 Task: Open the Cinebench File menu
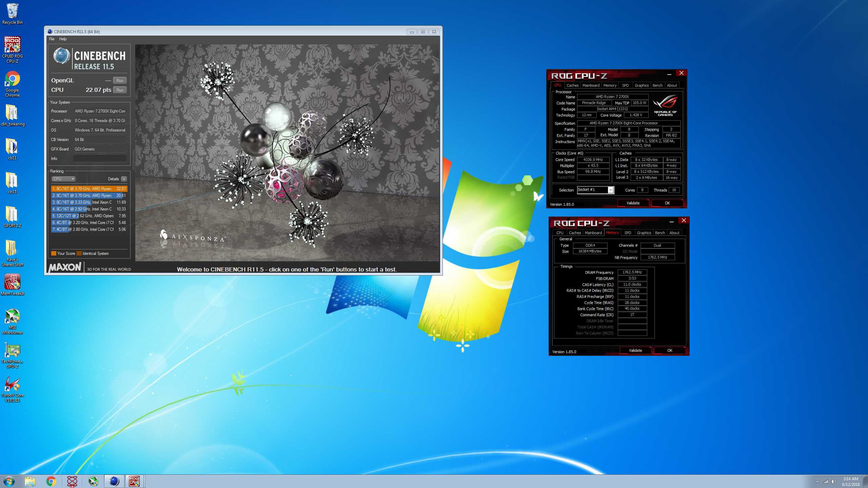tap(52, 39)
